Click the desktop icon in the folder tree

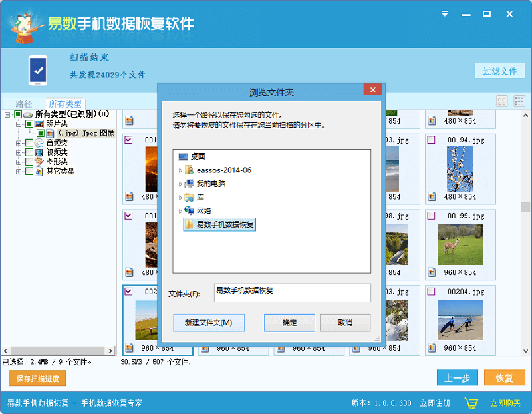click(184, 156)
